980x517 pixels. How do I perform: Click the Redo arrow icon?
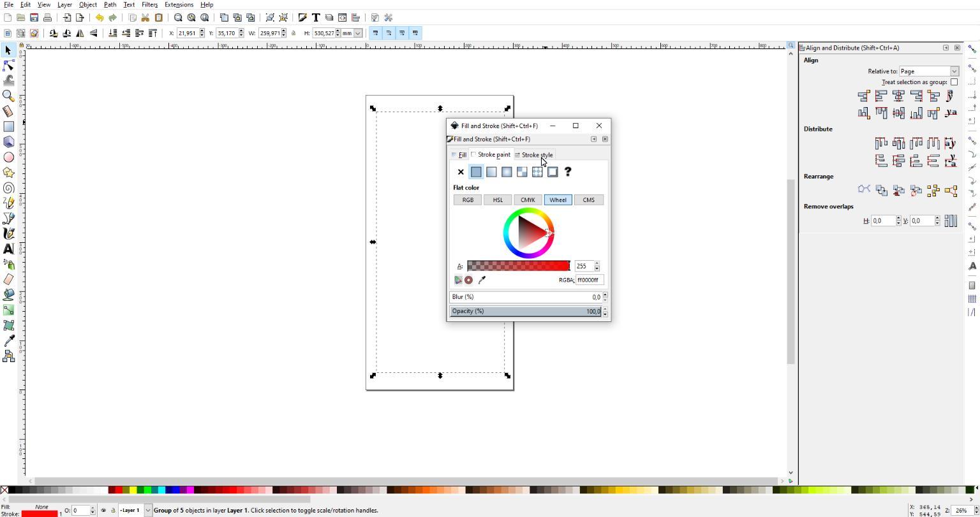pos(112,18)
